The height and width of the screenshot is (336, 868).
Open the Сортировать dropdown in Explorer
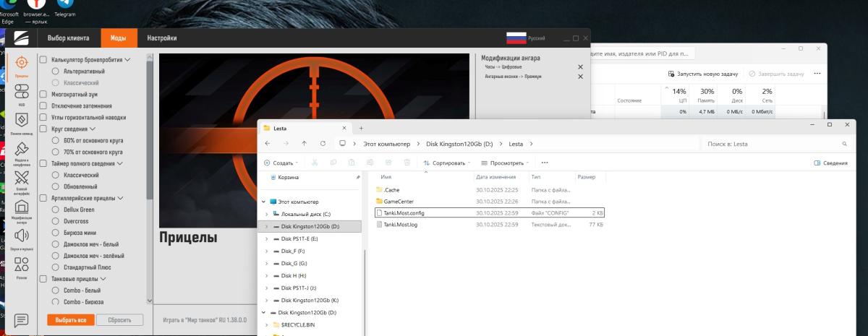(x=446, y=163)
